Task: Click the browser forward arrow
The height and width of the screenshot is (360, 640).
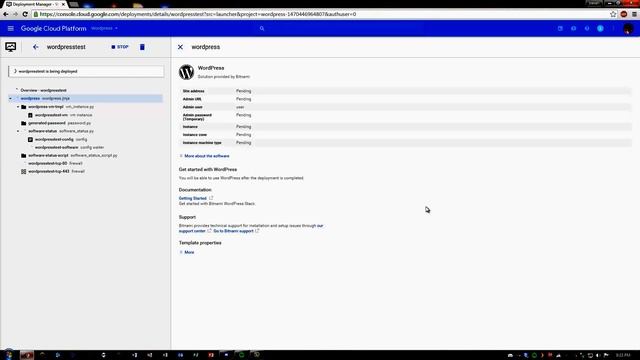Action: click(15, 14)
